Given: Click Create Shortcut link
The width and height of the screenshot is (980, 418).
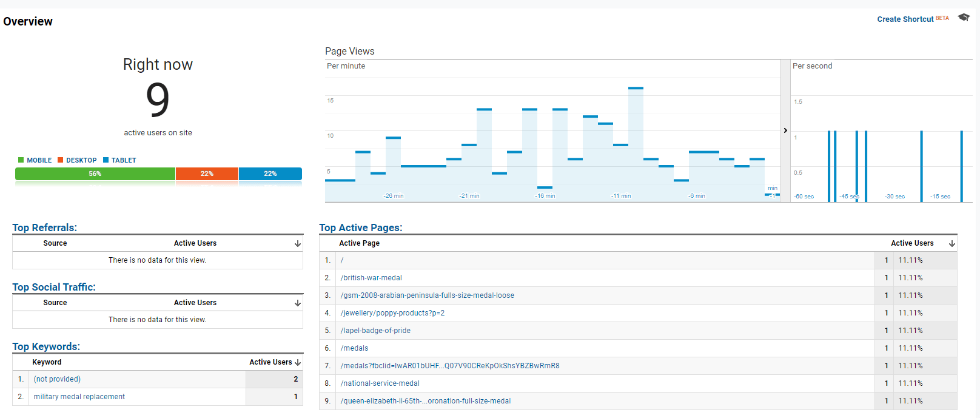Looking at the screenshot, I should click(x=905, y=19).
